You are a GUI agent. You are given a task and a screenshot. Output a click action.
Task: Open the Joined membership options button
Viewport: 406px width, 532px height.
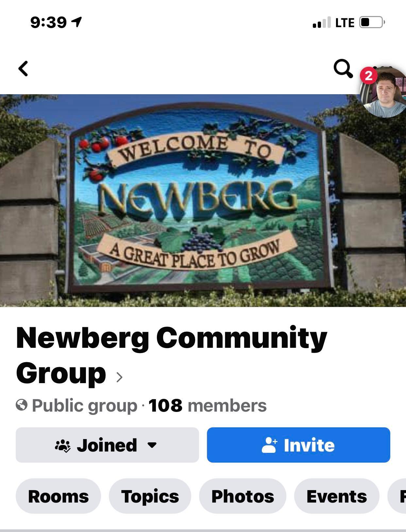click(107, 445)
